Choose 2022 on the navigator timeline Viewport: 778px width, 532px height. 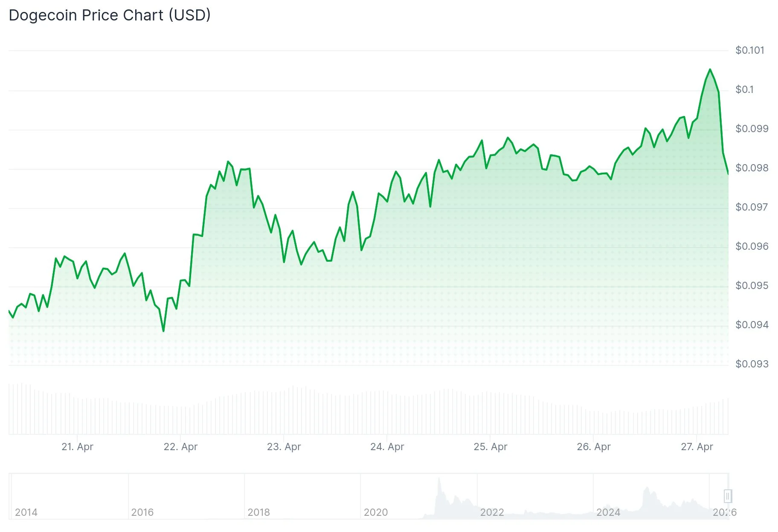coord(492,512)
